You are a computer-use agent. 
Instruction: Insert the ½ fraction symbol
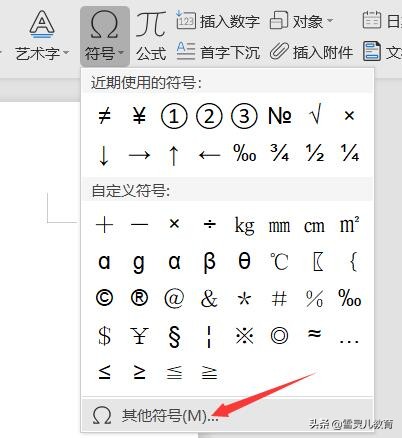pyautogui.click(x=314, y=153)
